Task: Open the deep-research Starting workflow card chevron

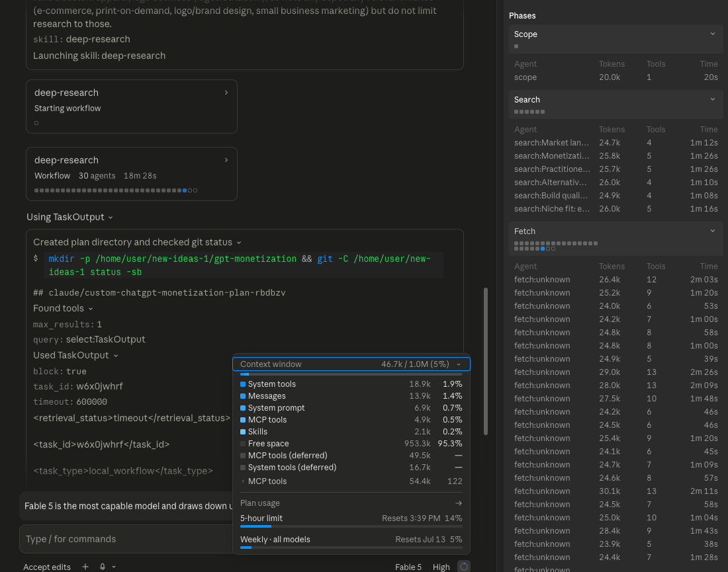Action: [x=226, y=93]
